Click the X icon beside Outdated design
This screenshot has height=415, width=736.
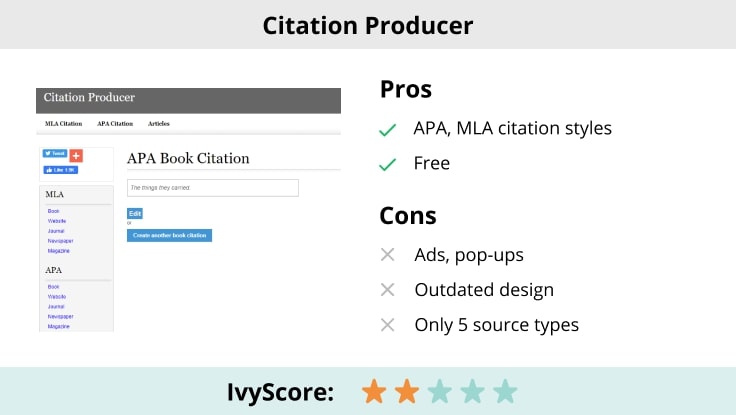tap(388, 290)
